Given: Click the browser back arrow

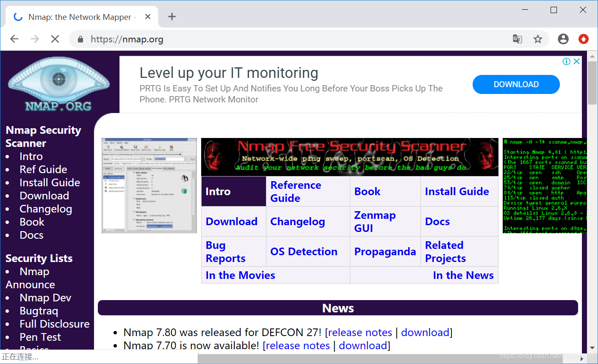Looking at the screenshot, I should 14,39.
